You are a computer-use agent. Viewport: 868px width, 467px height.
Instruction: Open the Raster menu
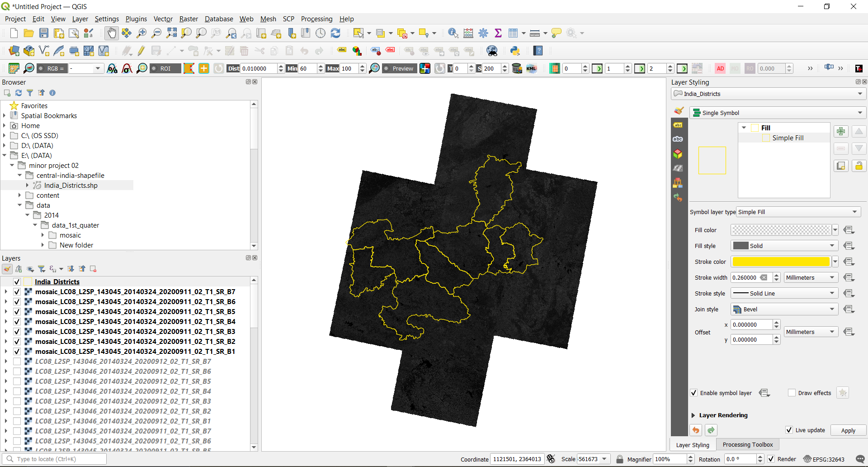pos(189,19)
